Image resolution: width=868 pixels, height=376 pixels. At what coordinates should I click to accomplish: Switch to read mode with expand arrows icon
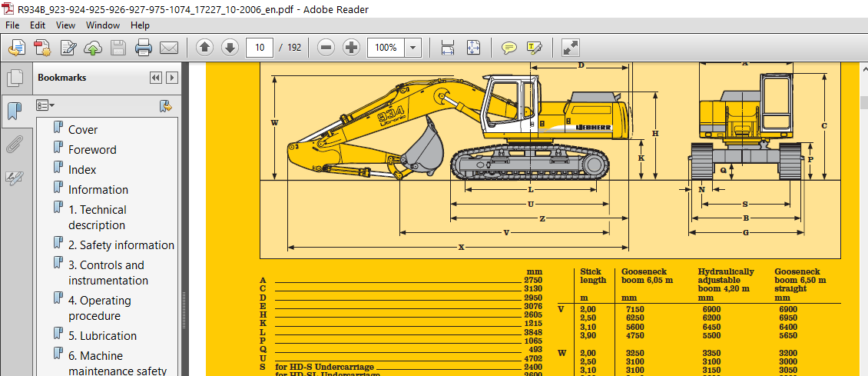click(570, 48)
